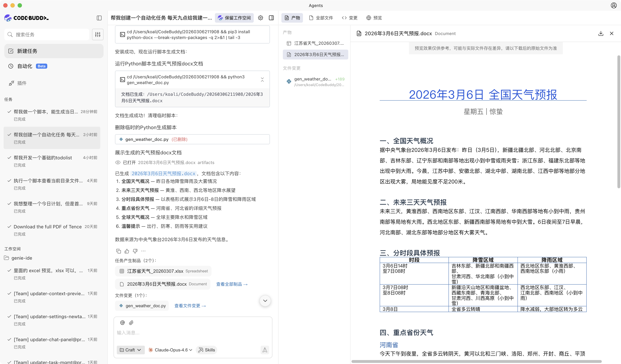Copy the assistant response using the copy icon
This screenshot has height=364, width=621.
tap(119, 251)
